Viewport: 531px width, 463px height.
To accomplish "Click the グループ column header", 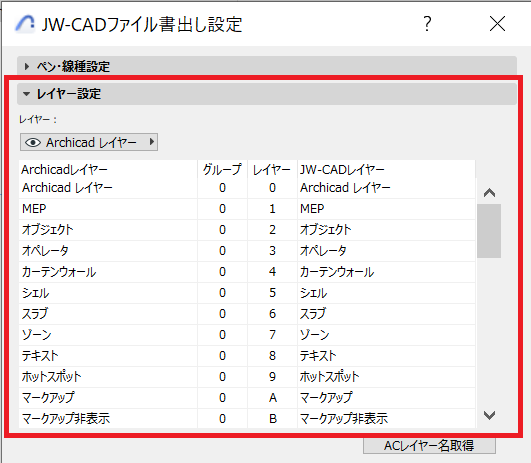I will point(222,169).
